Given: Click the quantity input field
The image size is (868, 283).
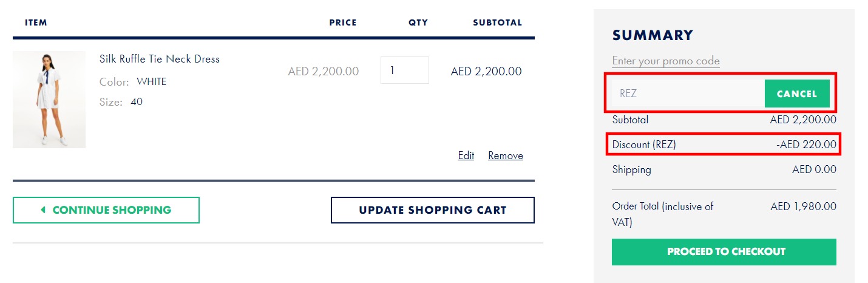Looking at the screenshot, I should coord(404,70).
